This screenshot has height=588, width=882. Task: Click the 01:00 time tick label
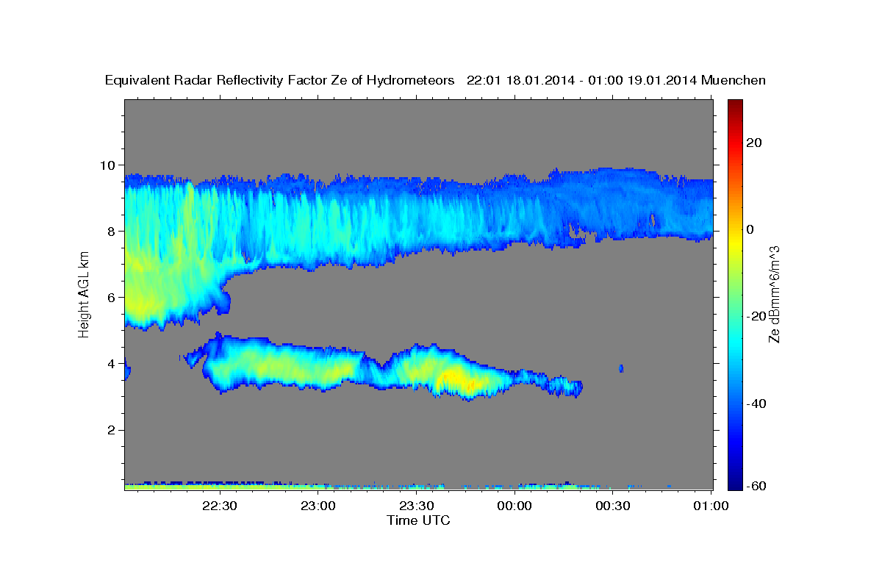click(711, 506)
